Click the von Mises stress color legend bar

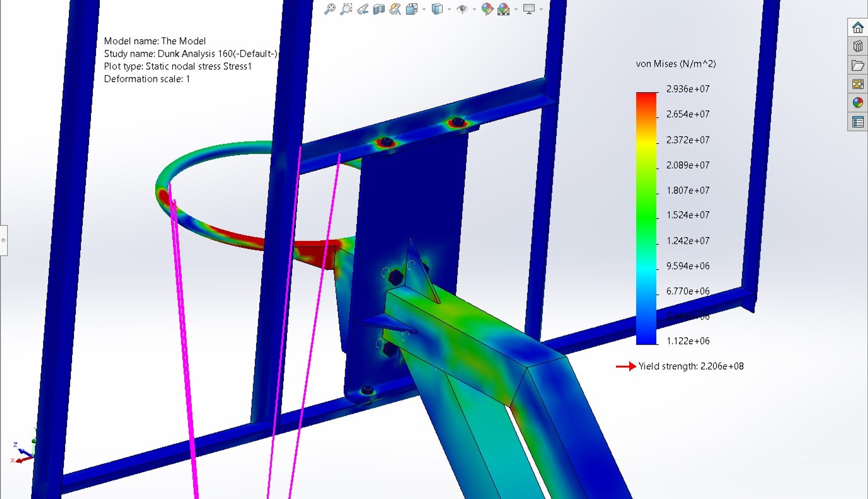646,218
